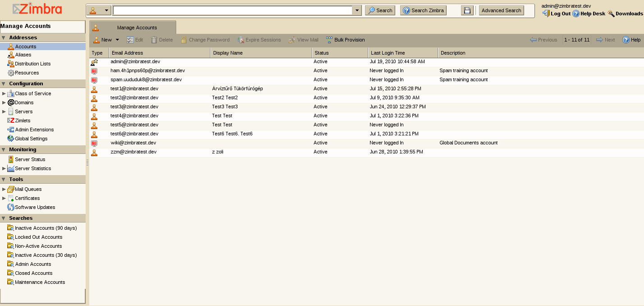The image size is (644, 306).
Task: Open the search history dropdown arrow
Action: click(x=357, y=10)
